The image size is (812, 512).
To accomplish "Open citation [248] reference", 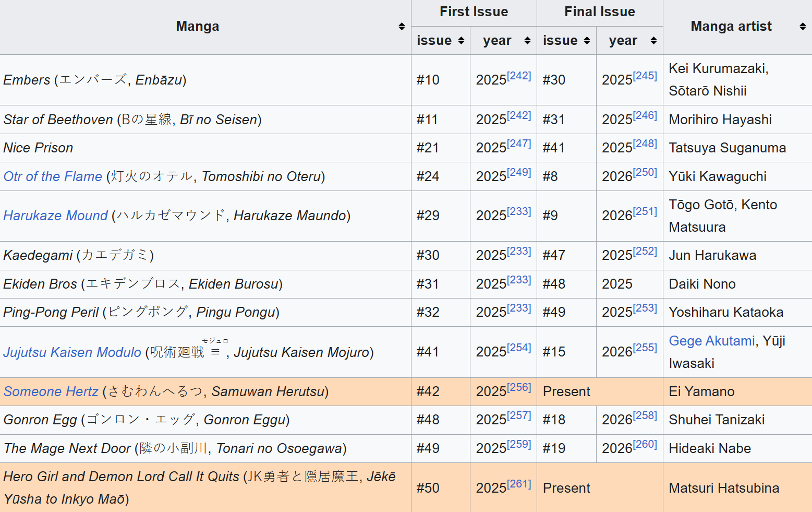I will 645,144.
